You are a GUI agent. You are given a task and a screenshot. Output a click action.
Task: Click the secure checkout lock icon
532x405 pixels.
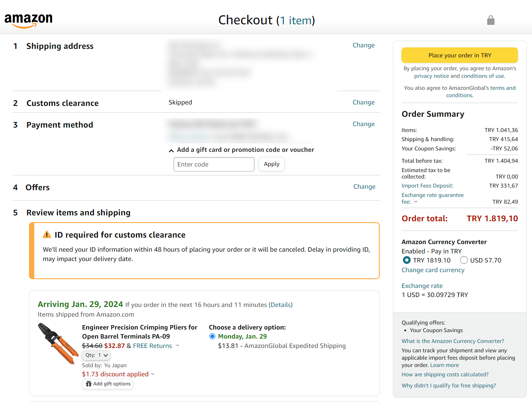point(491,20)
